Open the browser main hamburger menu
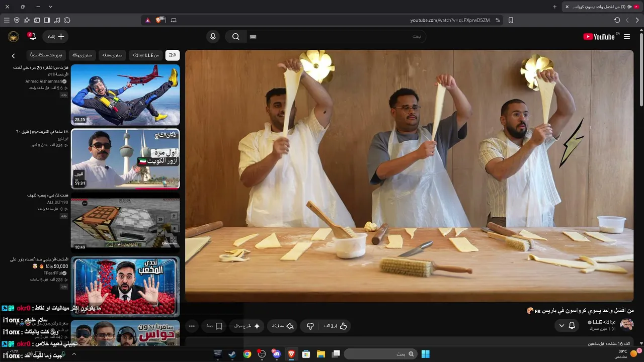Image resolution: width=644 pixels, height=362 pixels. coord(7,20)
